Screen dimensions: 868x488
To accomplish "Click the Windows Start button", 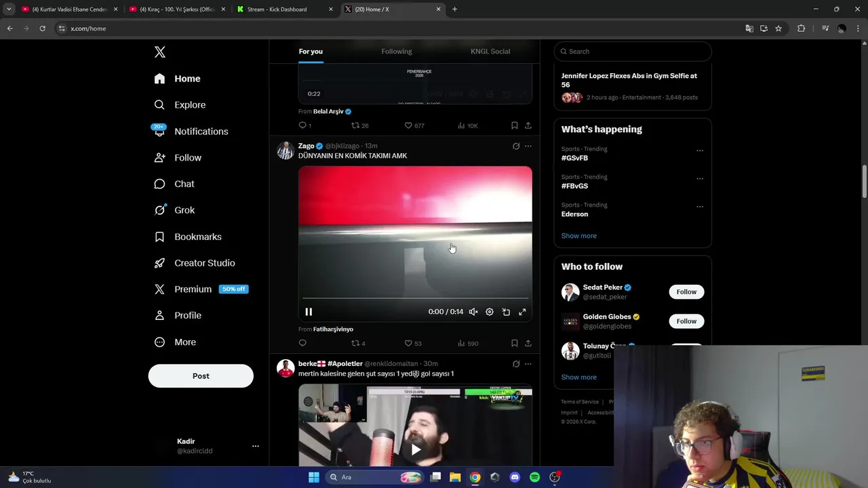I will 314,477.
